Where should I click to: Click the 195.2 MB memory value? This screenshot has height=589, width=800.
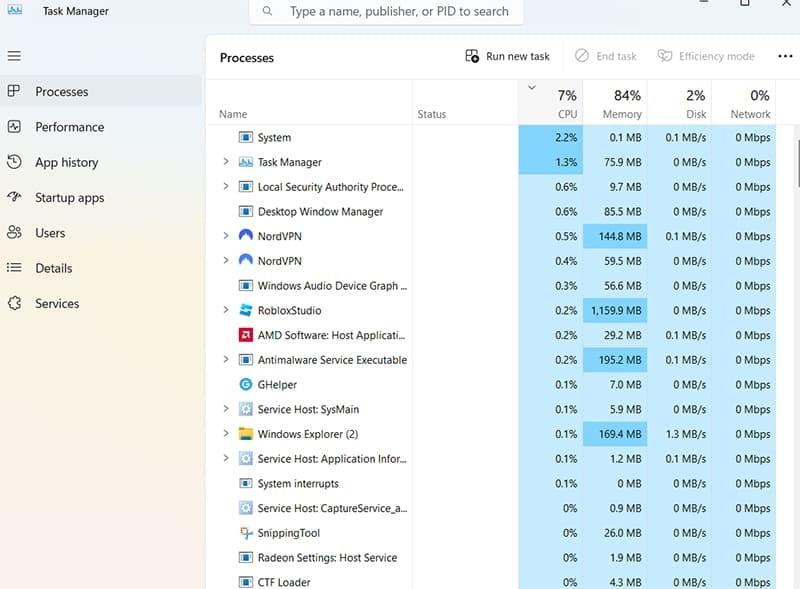click(615, 360)
